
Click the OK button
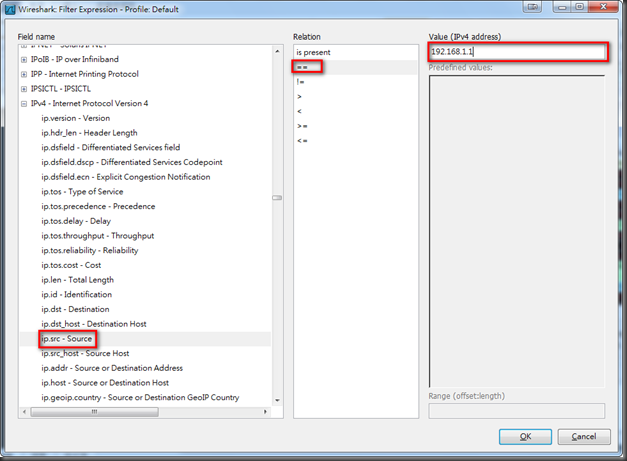(525, 437)
